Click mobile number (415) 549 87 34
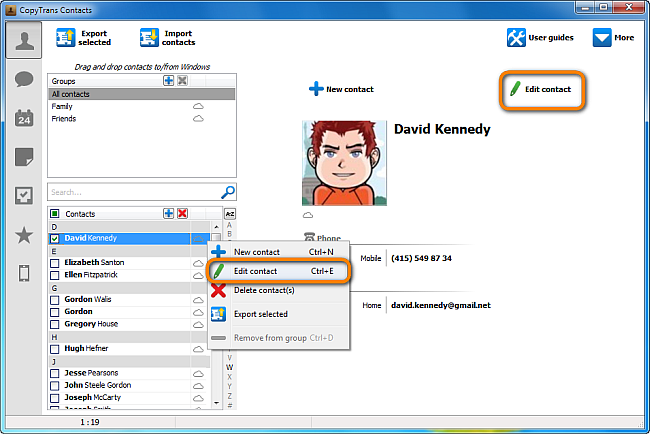Viewport: 650px width, 434px height. point(421,258)
